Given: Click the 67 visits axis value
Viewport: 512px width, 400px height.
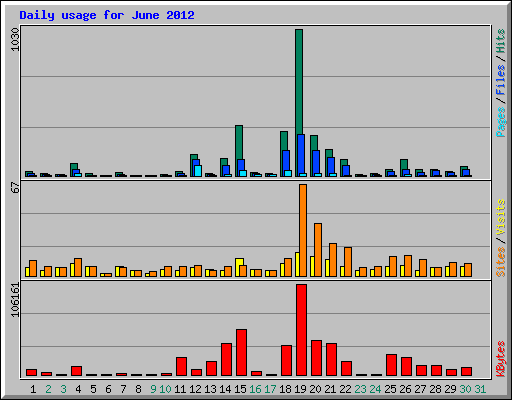Looking at the screenshot, I should click(15, 187).
